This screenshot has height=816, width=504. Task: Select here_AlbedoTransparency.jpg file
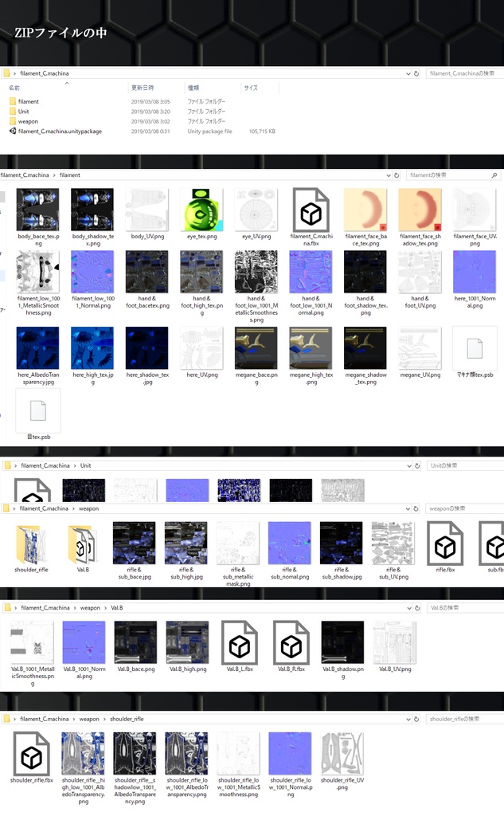38,356
